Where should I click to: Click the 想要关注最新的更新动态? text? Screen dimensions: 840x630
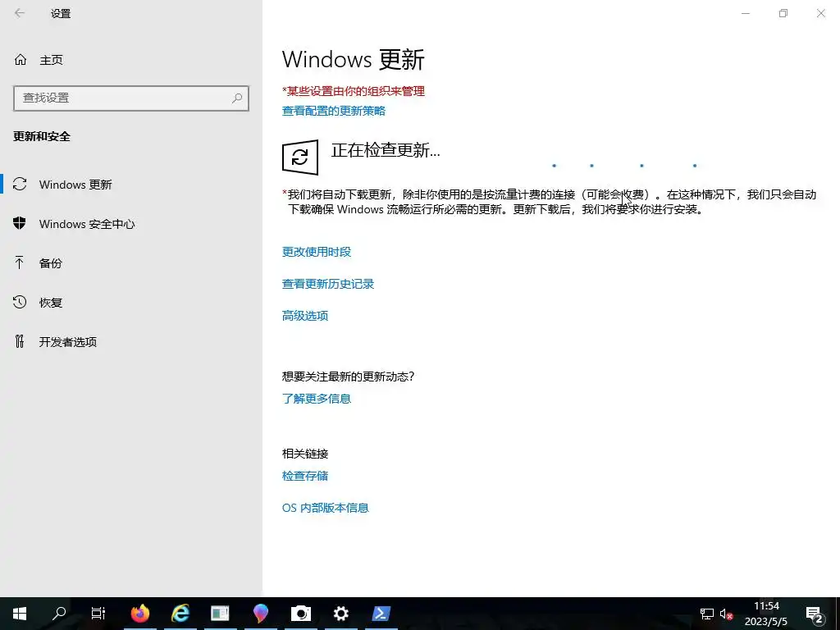click(348, 377)
